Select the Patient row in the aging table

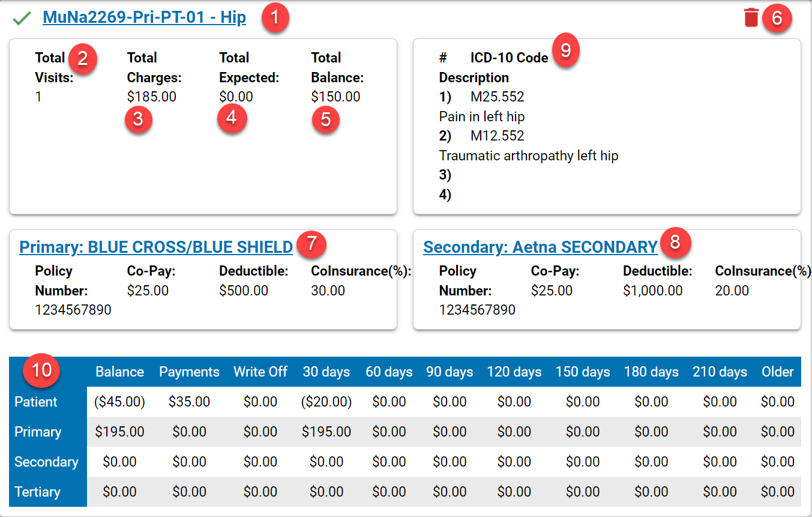click(37, 402)
